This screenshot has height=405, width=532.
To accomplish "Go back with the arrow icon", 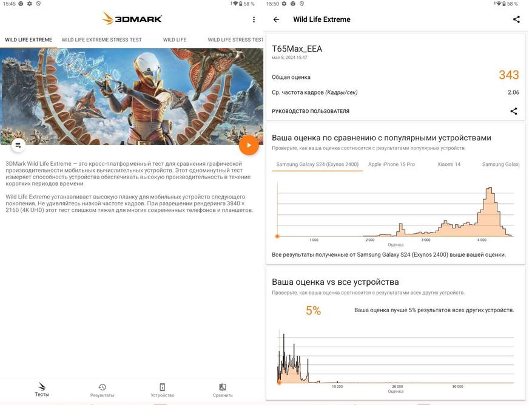I will 276,19.
